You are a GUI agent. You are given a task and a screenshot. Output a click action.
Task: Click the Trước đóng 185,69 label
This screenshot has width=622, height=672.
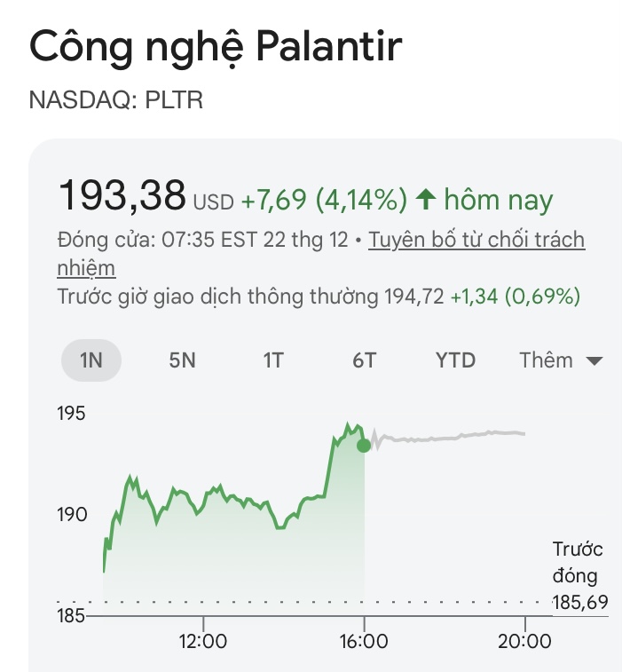coord(579,576)
